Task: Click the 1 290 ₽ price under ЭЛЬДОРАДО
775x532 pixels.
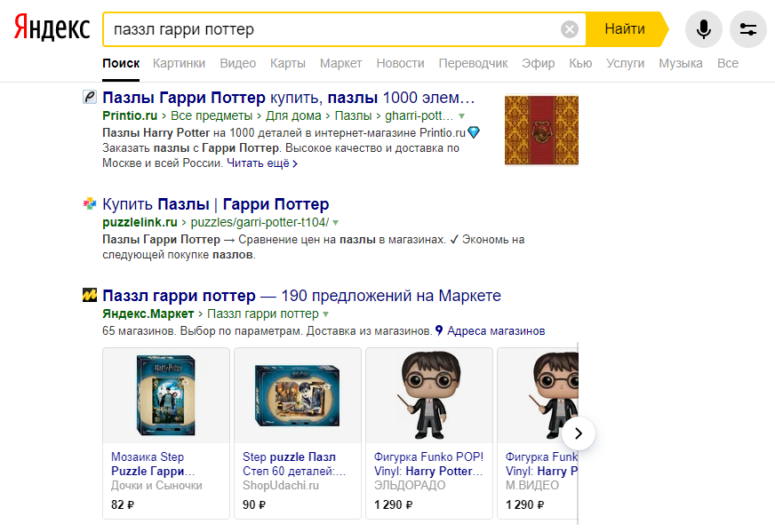Action: (x=394, y=504)
